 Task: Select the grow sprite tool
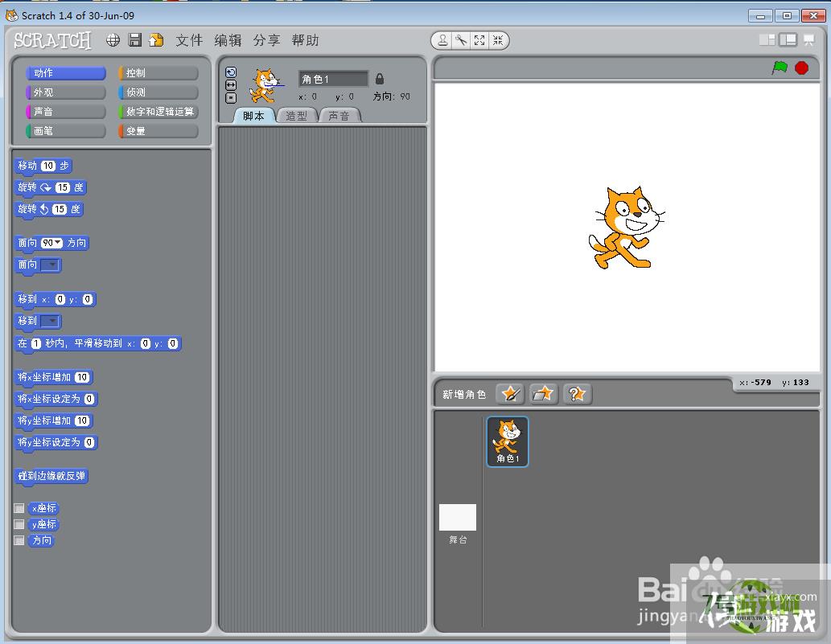tap(479, 40)
